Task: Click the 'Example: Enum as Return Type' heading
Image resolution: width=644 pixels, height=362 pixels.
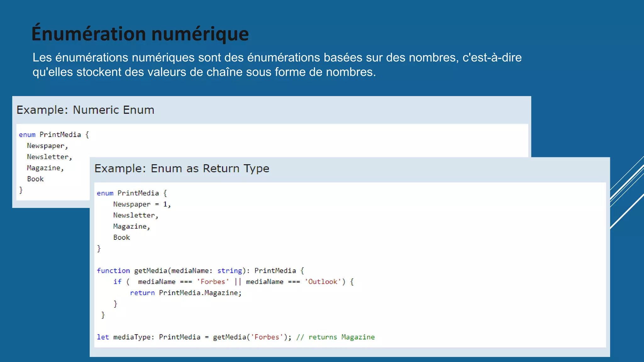Action: pyautogui.click(x=182, y=168)
